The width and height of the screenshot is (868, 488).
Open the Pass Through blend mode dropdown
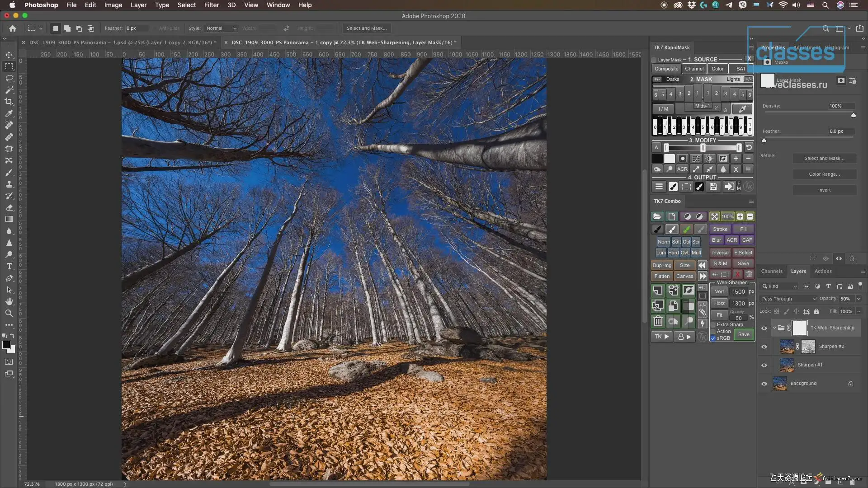click(788, 299)
